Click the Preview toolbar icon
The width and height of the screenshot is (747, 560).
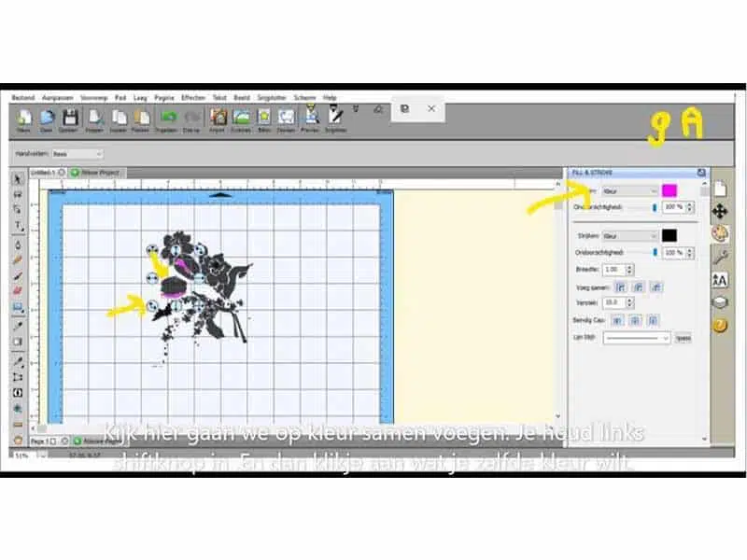(311, 116)
